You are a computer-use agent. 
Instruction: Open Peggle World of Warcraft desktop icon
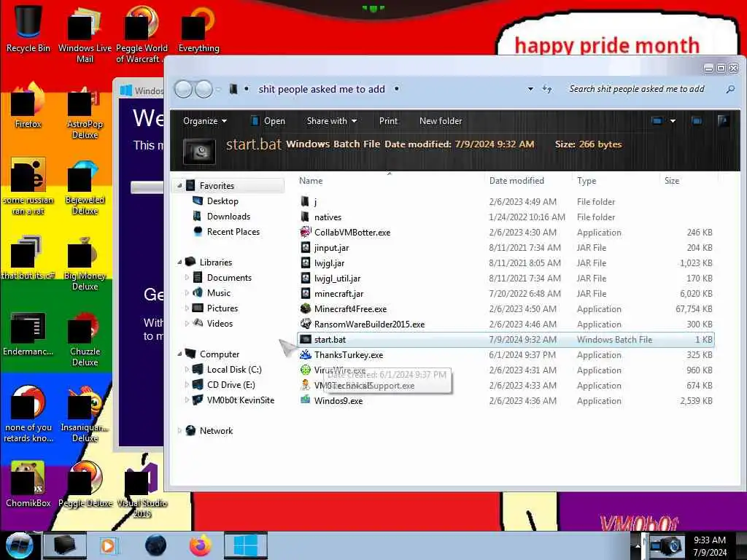[142, 34]
